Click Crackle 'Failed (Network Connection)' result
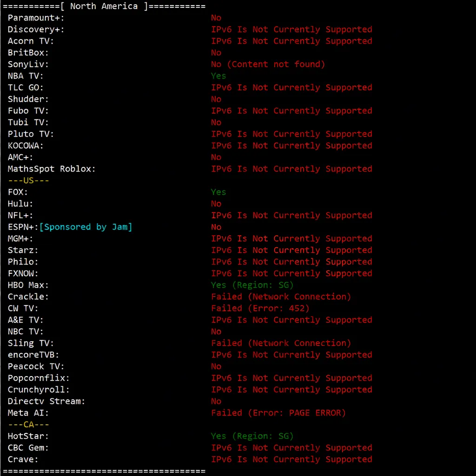Viewport: 476px width, 476px height. (x=281, y=297)
